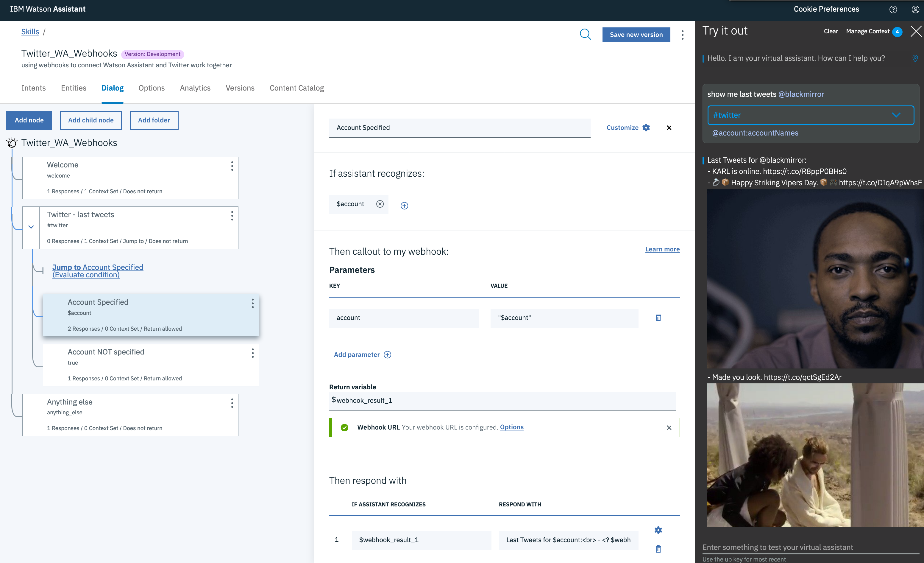The height and width of the screenshot is (563, 924).
Task: Open Cookie Preferences
Action: tap(826, 9)
